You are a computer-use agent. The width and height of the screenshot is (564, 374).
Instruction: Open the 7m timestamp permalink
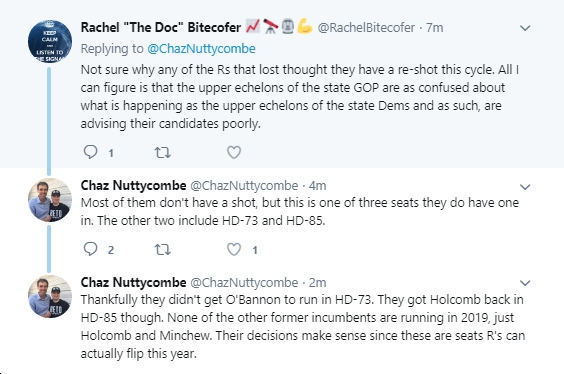click(x=435, y=27)
